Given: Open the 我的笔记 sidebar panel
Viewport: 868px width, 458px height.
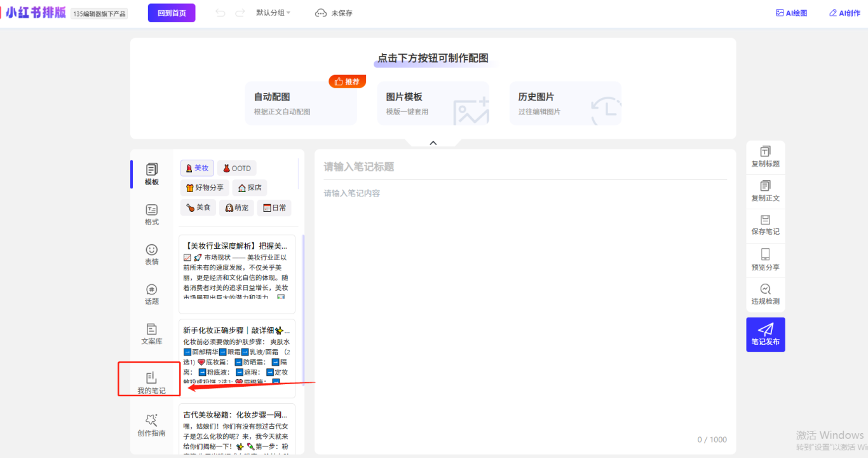Looking at the screenshot, I should (x=151, y=383).
